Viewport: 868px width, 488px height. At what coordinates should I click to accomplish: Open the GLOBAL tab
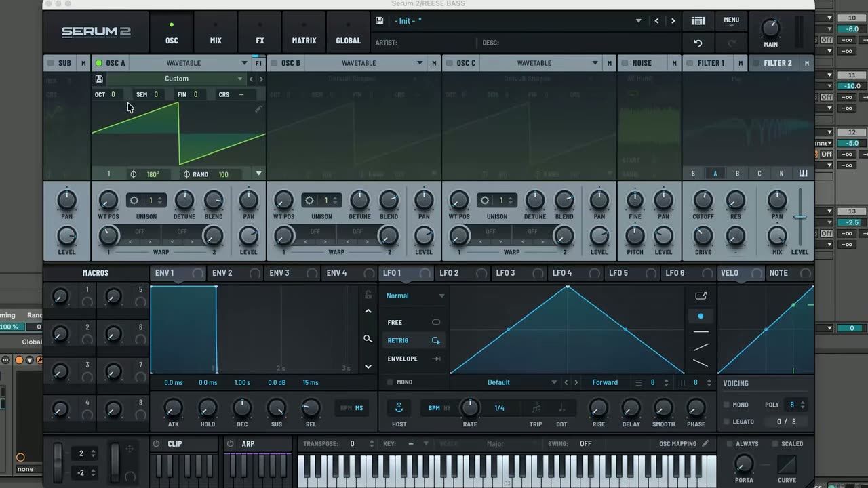(349, 32)
